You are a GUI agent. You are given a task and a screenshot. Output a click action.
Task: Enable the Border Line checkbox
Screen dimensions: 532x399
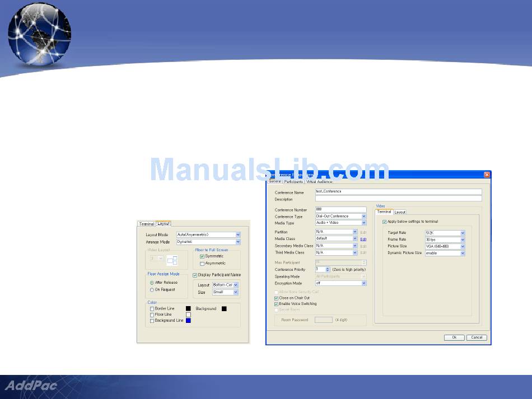coord(152,309)
